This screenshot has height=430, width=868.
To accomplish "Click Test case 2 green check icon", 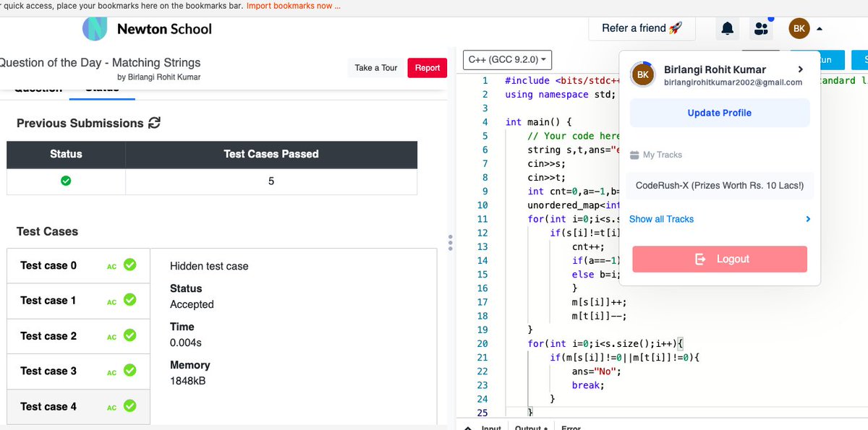I will (130, 335).
